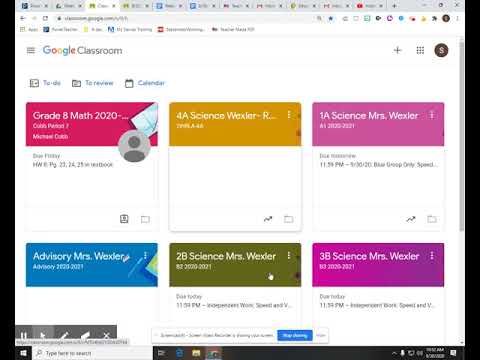Open the Google account avatar
Viewport: 480px width, 360px height.
point(441,50)
